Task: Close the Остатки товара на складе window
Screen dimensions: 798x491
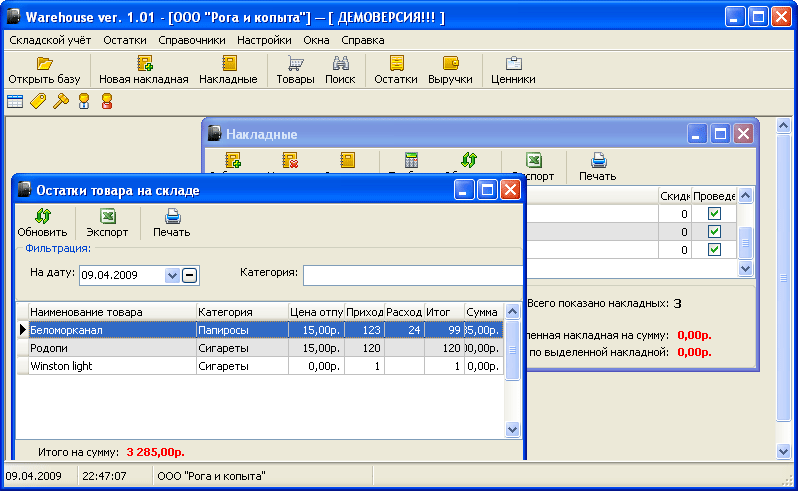Action: 510,190
